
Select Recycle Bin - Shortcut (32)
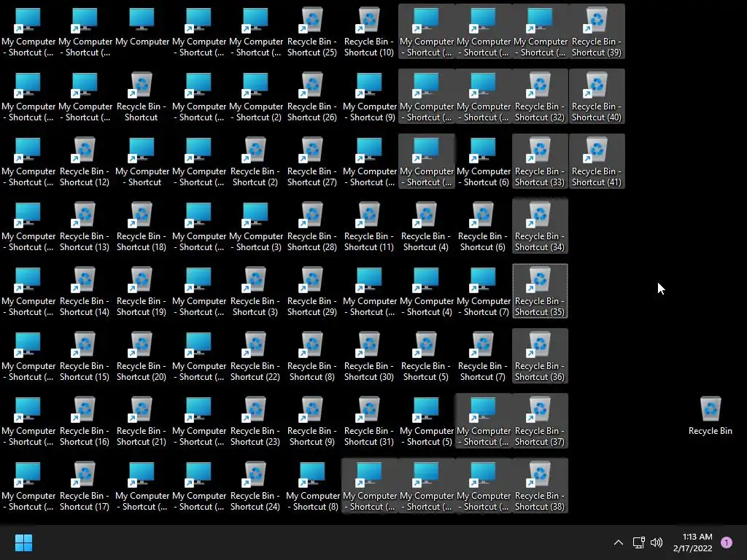(x=540, y=97)
